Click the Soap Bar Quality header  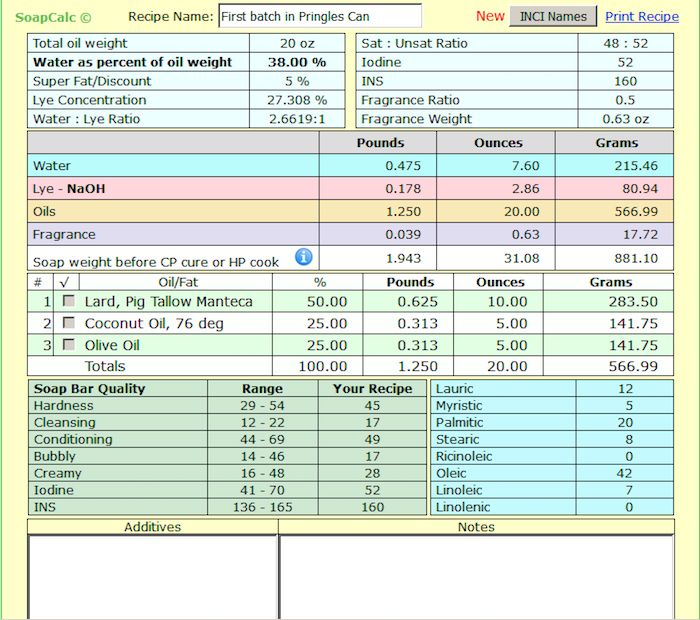[x=90, y=389]
